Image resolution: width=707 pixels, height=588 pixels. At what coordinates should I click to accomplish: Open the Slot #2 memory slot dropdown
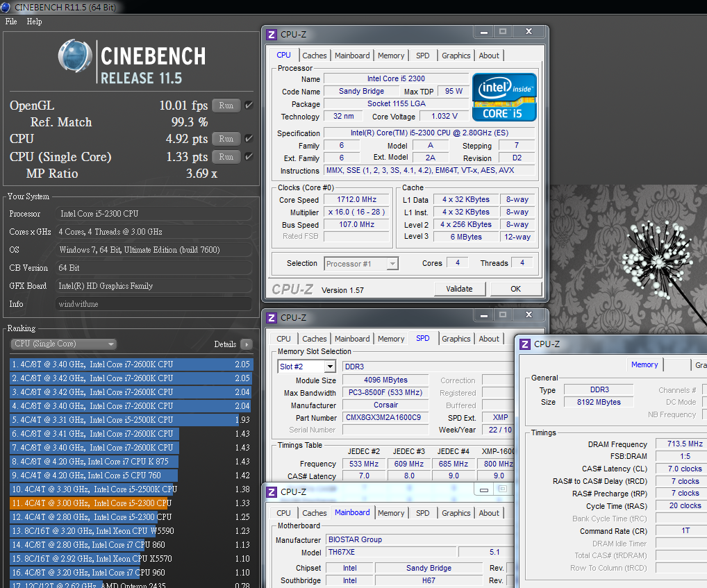(x=306, y=367)
